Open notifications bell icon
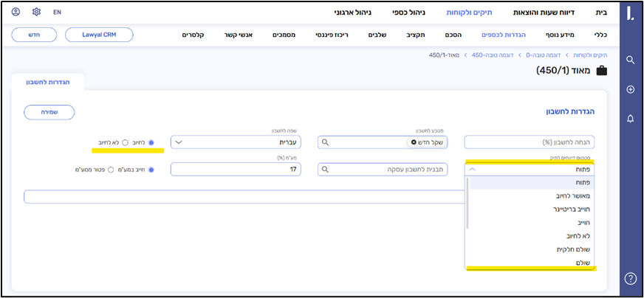The height and width of the screenshot is (298, 644). (630, 118)
